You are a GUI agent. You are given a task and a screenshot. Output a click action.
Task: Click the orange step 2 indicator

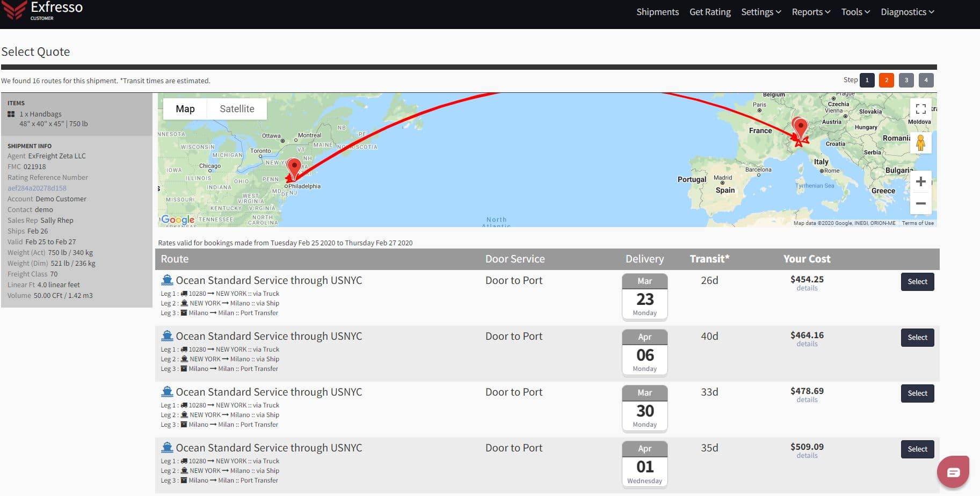coord(887,80)
